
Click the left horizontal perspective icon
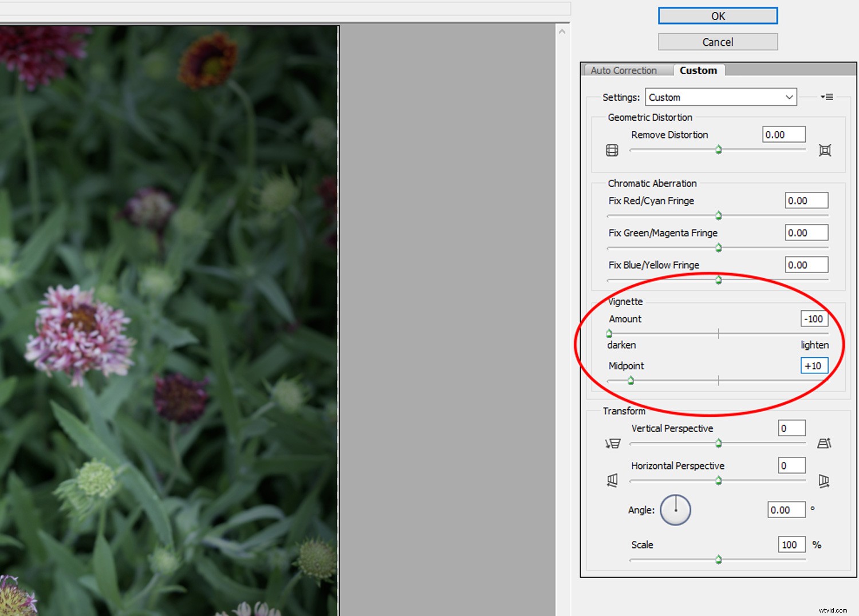[x=612, y=480]
